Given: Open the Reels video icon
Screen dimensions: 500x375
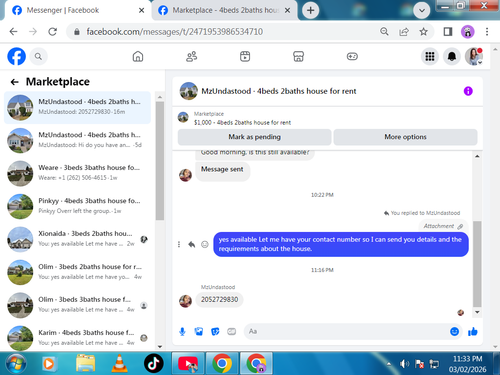Looking at the screenshot, I should click(x=245, y=56).
